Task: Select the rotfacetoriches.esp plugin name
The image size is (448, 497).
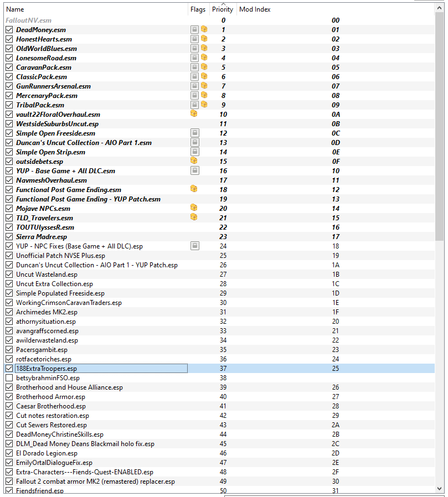Action: 44,359
